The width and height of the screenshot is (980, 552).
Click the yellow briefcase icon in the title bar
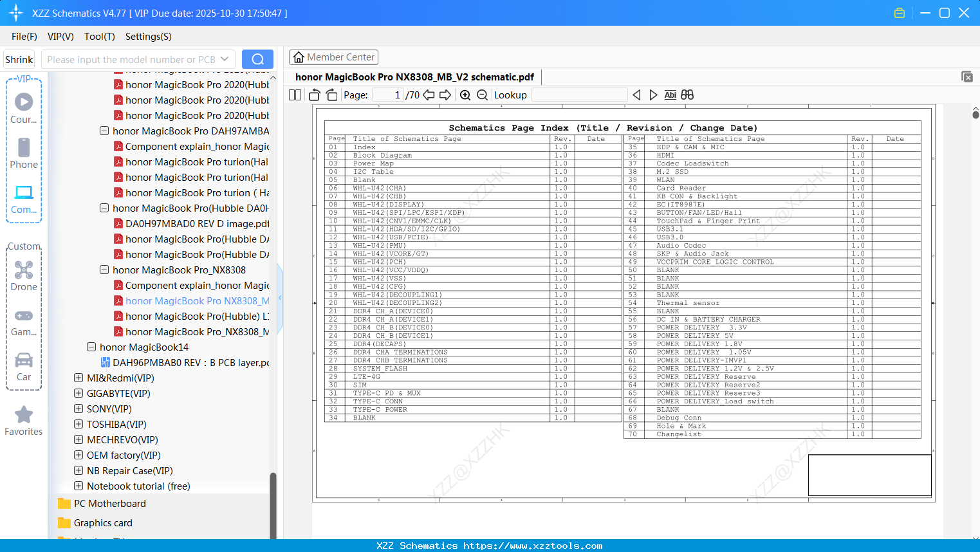(900, 13)
